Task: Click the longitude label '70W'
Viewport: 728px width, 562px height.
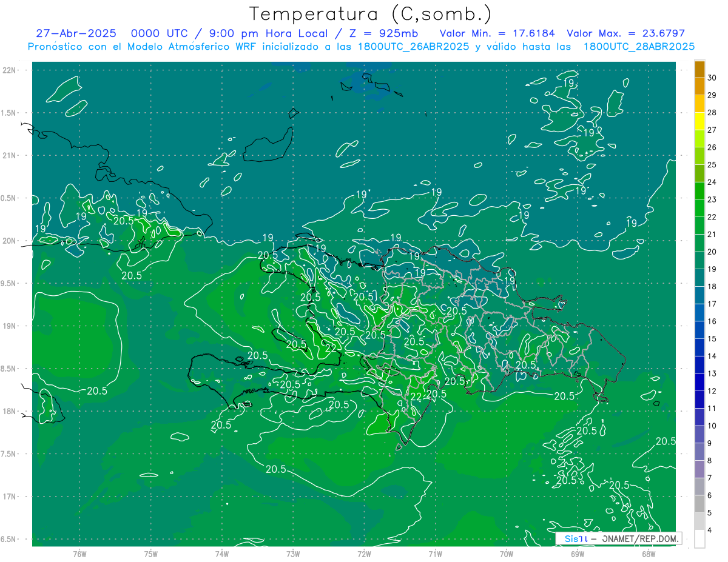Action: click(x=507, y=554)
